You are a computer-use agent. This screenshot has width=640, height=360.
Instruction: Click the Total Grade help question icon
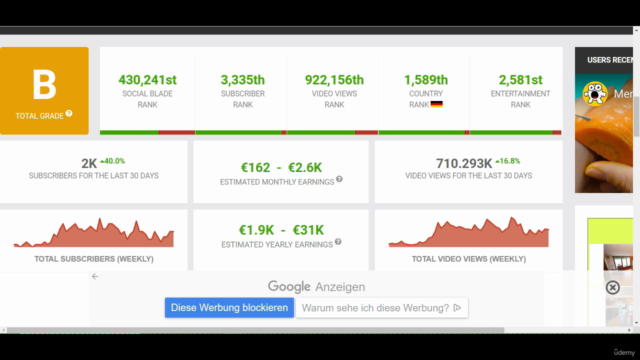pyautogui.click(x=69, y=113)
